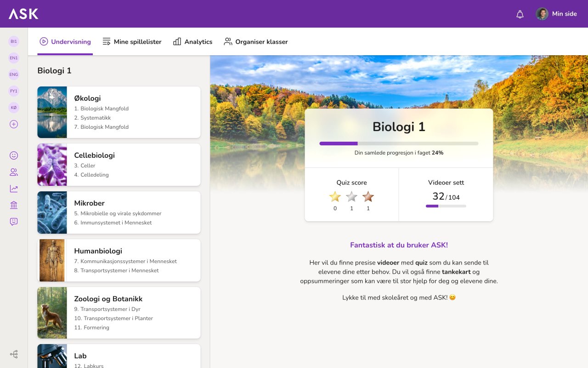
Task: Open the Mikrober topic card
Action: [x=119, y=213]
